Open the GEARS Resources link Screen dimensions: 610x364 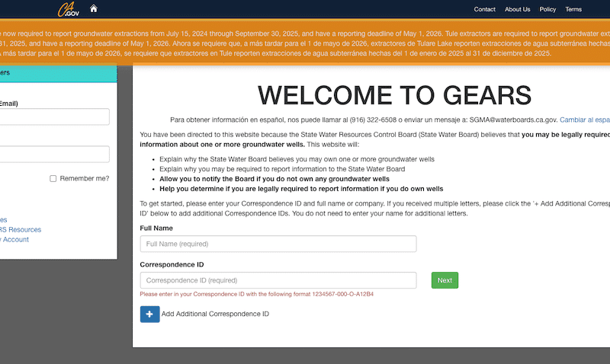pyautogui.click(x=21, y=229)
